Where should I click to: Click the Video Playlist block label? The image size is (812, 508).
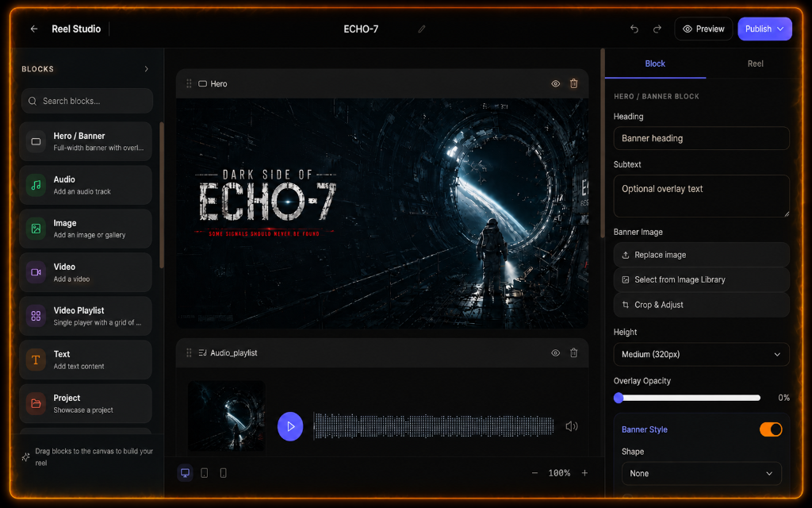pos(79,310)
